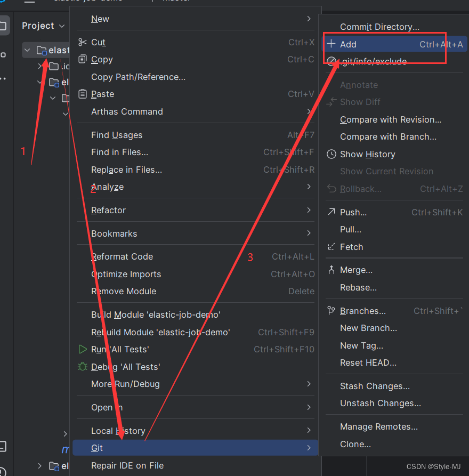Choose Replace in Files...
Screen dimensions: 469x476
(196, 170)
